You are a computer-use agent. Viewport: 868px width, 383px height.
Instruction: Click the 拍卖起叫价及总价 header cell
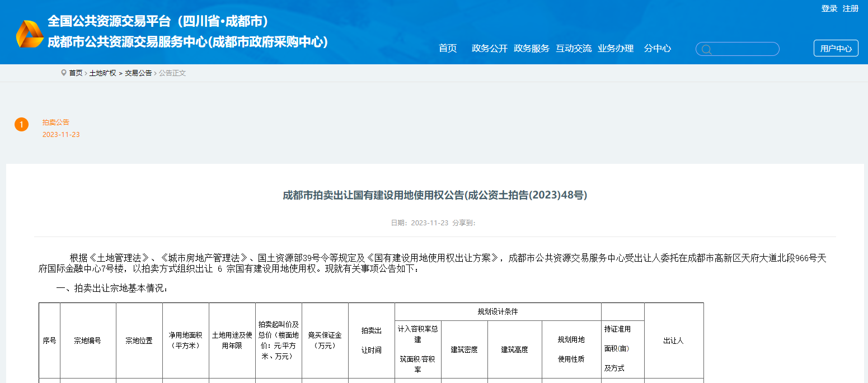[279, 341]
